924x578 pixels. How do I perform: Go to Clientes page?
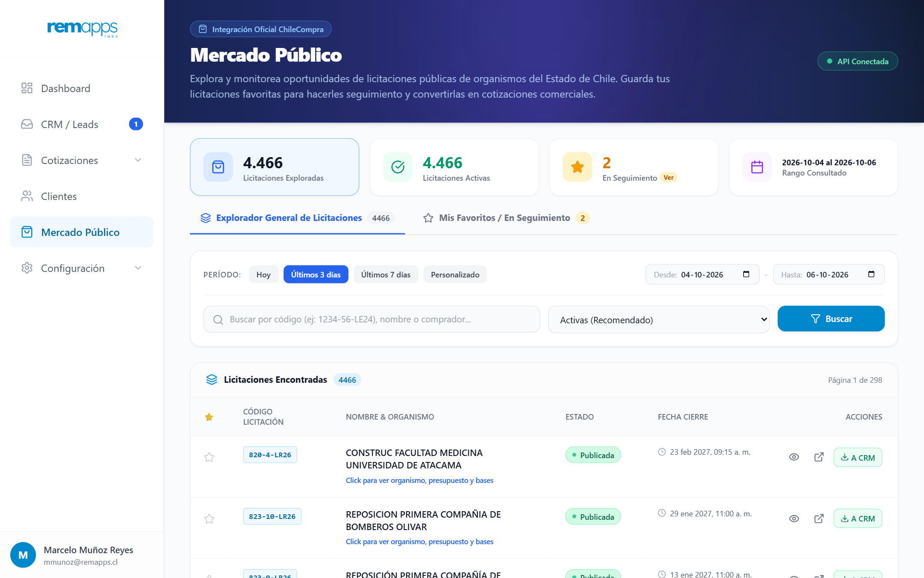pyautogui.click(x=82, y=196)
